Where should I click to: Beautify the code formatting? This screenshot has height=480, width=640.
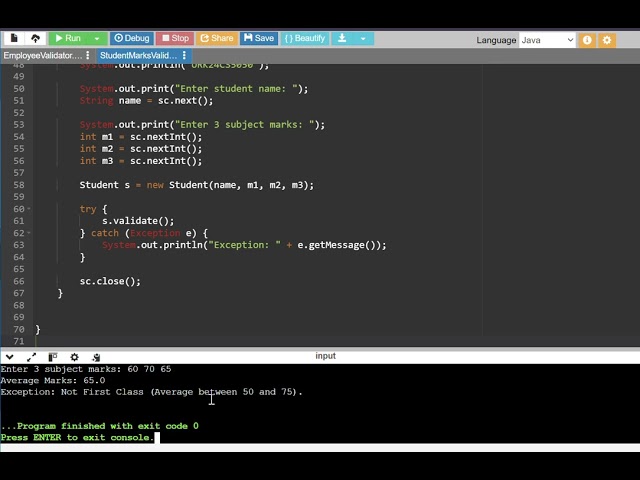[304, 38]
